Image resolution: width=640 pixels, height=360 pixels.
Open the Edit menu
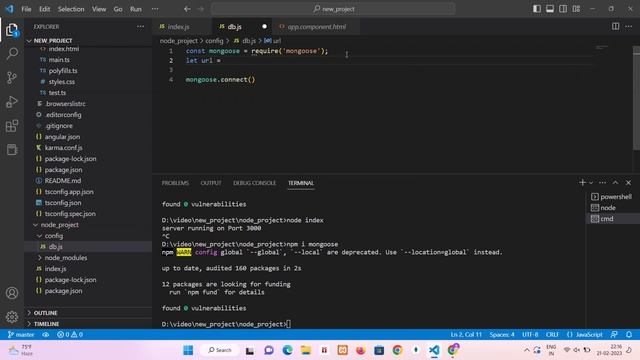click(x=44, y=9)
